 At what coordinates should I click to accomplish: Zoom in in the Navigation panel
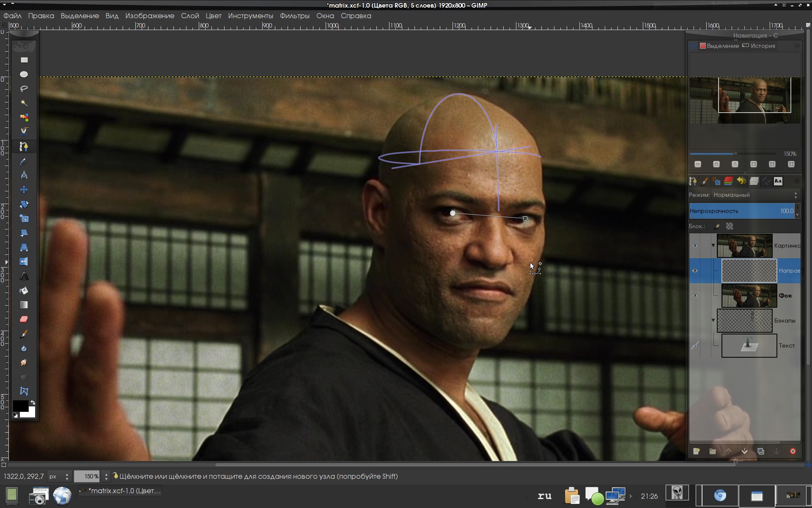pos(716,164)
